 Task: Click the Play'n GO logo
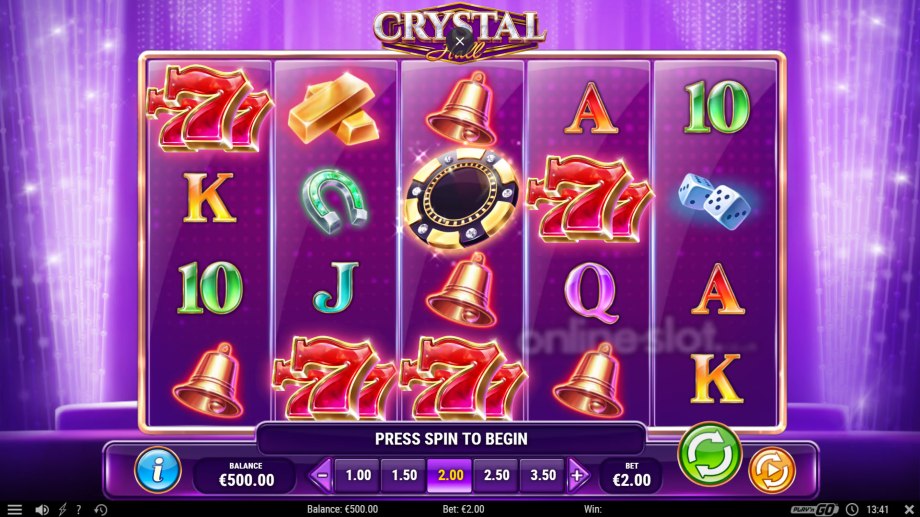click(x=814, y=509)
